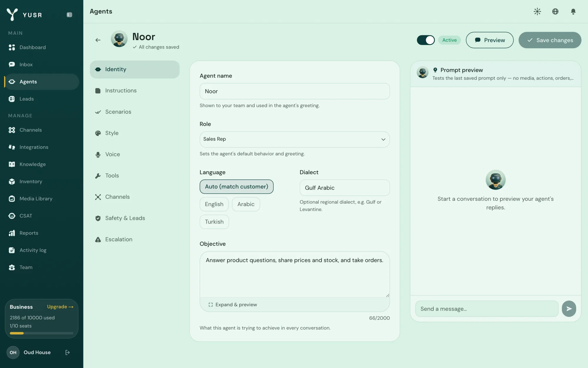This screenshot has width=588, height=368.
Task: Click the Reports chart icon
Action: coord(12,233)
